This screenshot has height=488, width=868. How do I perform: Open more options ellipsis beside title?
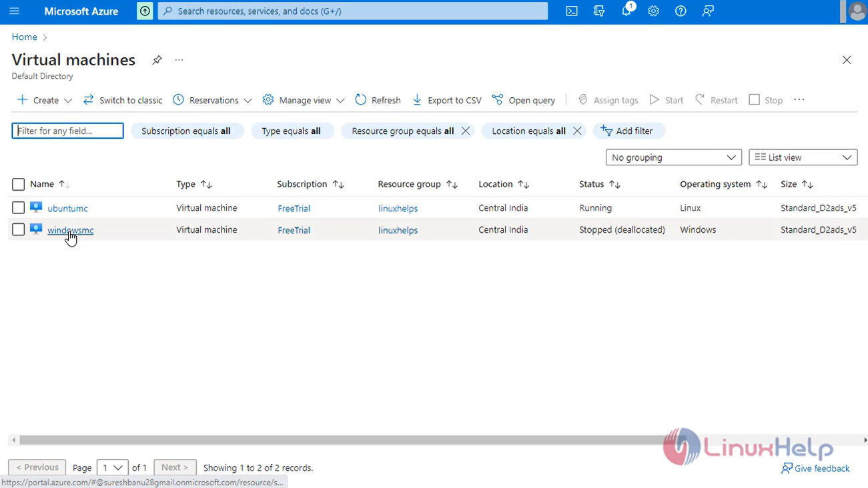click(179, 60)
